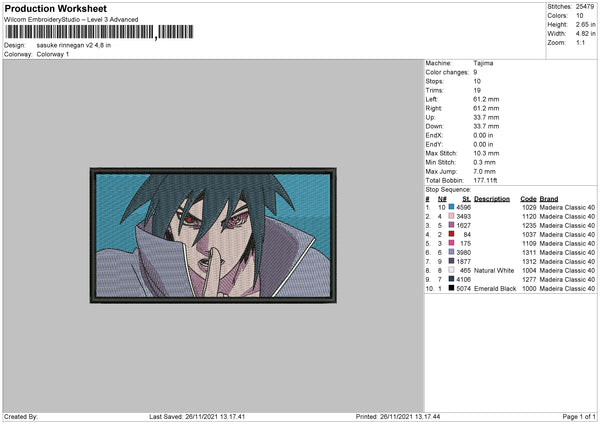Click the Zoom value '1:1'
Image resolution: width=600 pixels, height=424 pixels.
click(x=580, y=42)
